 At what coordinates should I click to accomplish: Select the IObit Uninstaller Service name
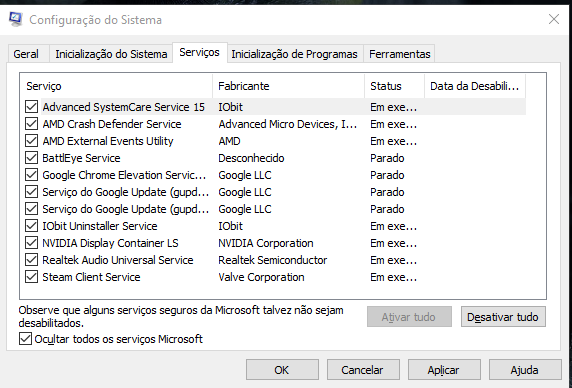click(100, 226)
